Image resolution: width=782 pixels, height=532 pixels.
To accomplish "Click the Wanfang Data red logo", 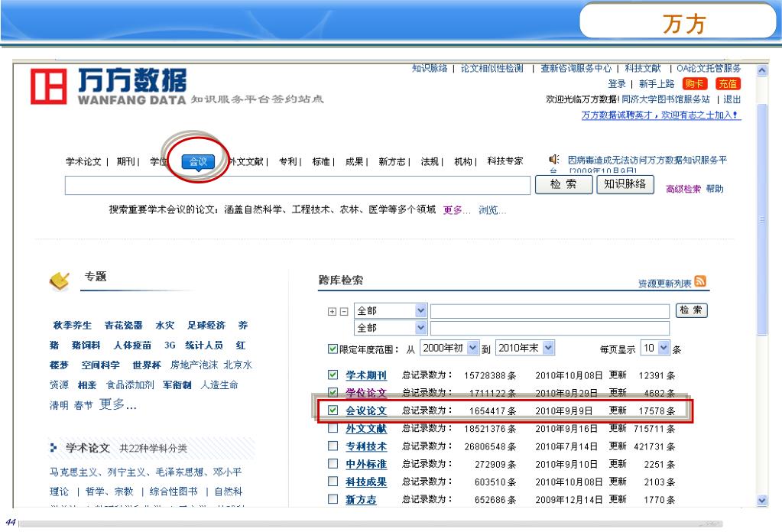I will [48, 86].
